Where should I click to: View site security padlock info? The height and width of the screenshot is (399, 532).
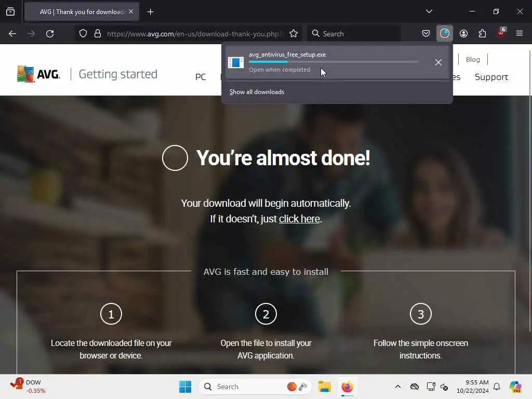pos(98,34)
